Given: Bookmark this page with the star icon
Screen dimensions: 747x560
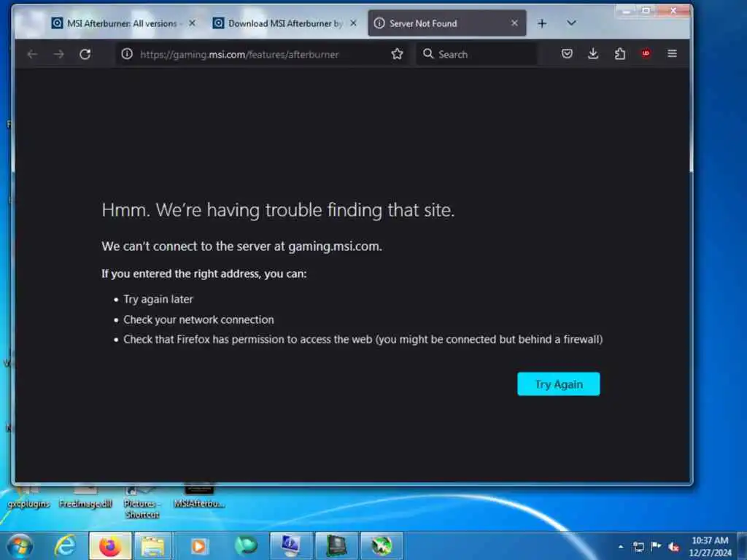Looking at the screenshot, I should pos(397,54).
